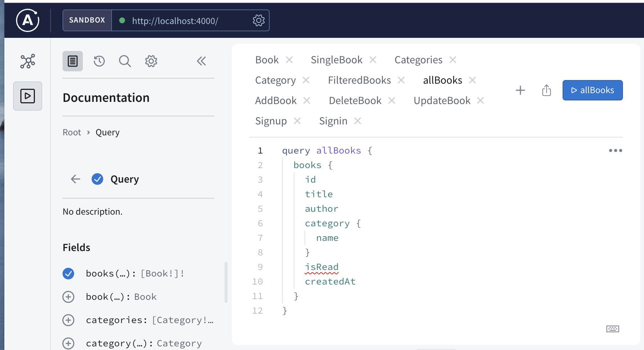
Task: Switch to the DeleteBook tab
Action: [355, 100]
